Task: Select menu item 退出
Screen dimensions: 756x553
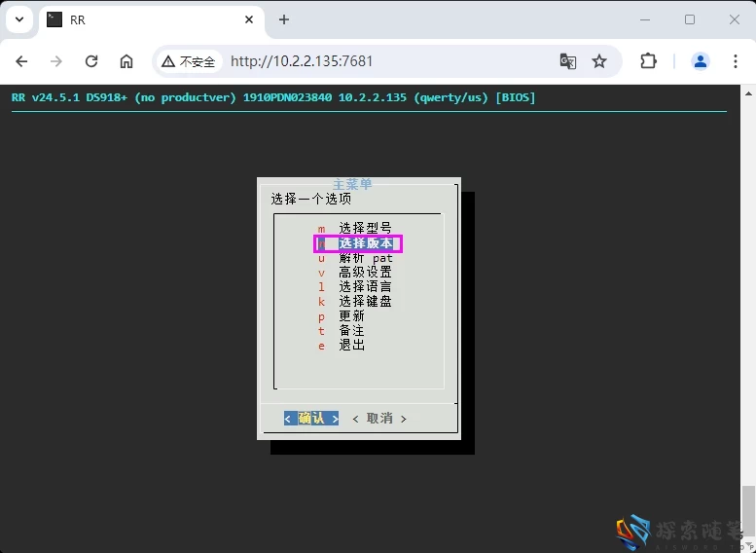Action: coord(341,346)
